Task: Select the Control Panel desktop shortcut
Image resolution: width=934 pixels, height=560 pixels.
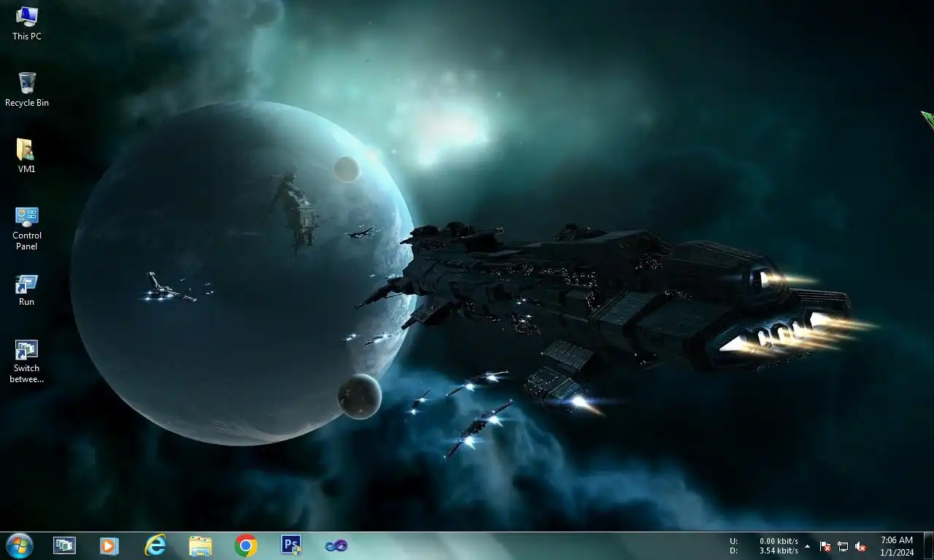Action: click(27, 228)
